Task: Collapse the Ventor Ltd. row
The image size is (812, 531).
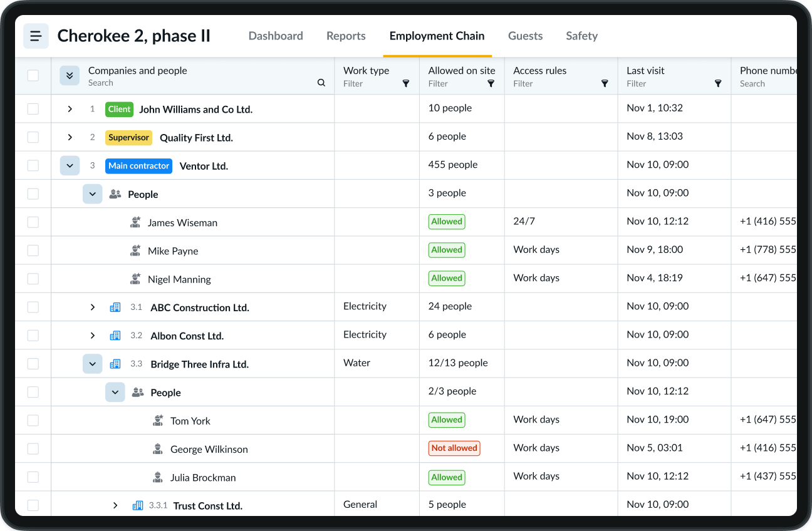Action: coord(70,166)
